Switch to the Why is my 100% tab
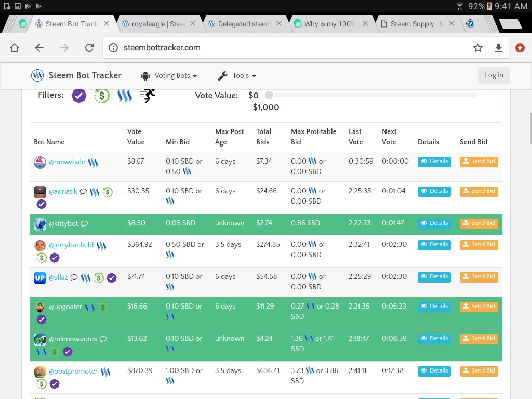 coord(330,24)
